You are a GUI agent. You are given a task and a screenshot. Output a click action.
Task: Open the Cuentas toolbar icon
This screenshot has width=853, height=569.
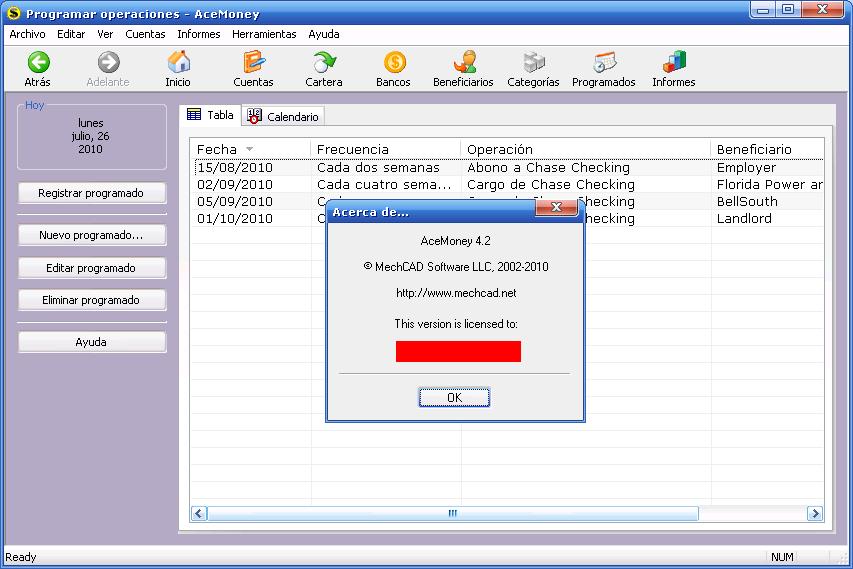[x=254, y=62]
